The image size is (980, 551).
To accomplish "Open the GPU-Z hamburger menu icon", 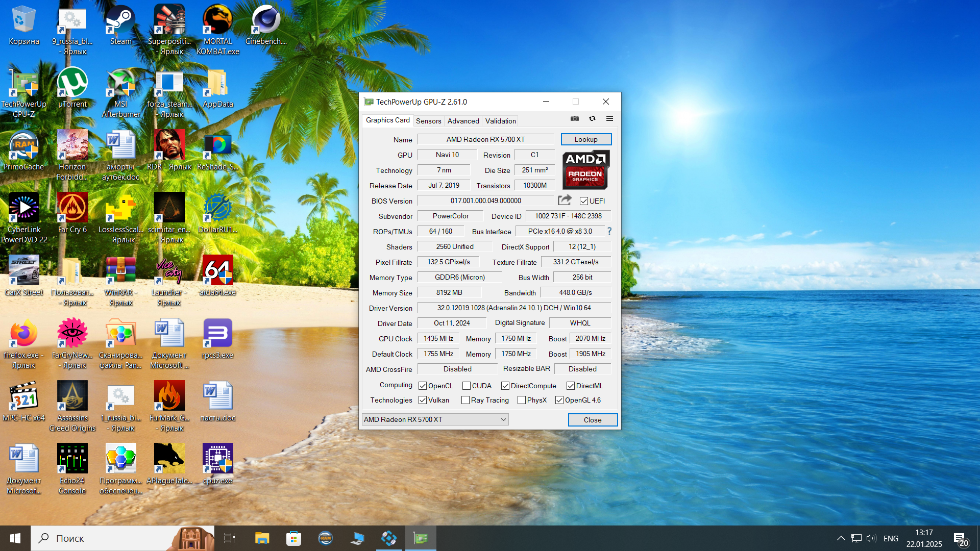I will [x=609, y=118].
